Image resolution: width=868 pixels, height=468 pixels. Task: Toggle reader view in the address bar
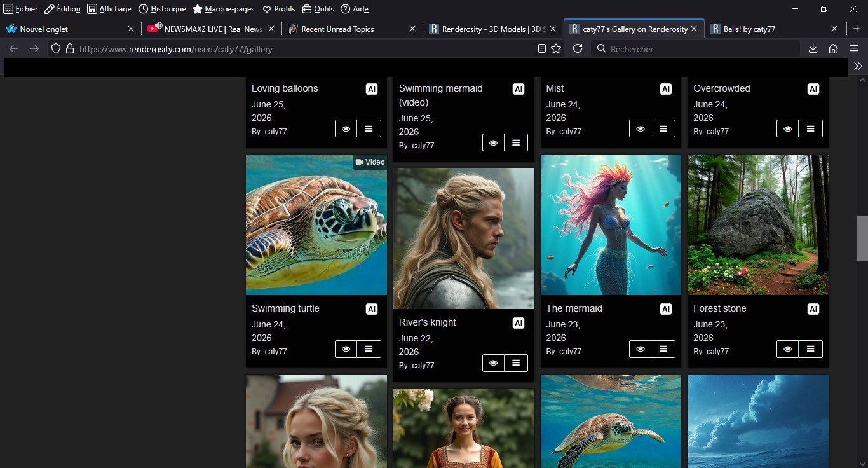tap(541, 48)
